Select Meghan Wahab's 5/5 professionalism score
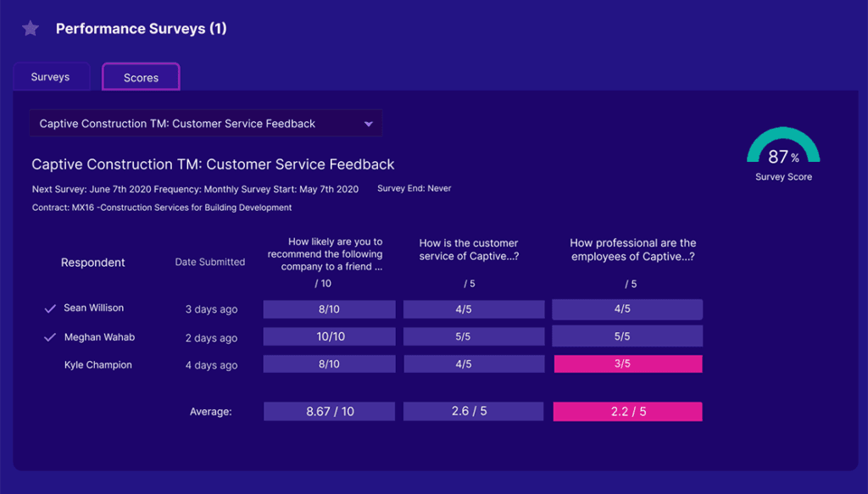868x494 pixels. (x=627, y=337)
